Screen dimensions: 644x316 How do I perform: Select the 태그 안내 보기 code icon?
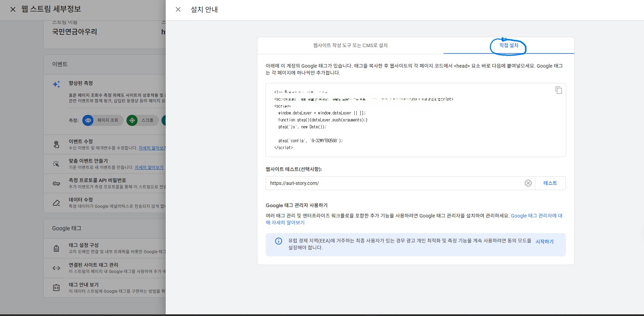click(x=57, y=287)
